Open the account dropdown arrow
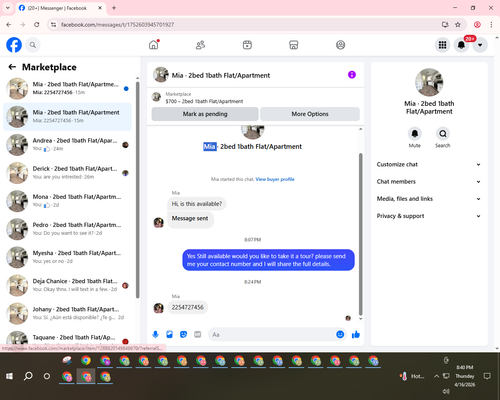 pos(480,45)
